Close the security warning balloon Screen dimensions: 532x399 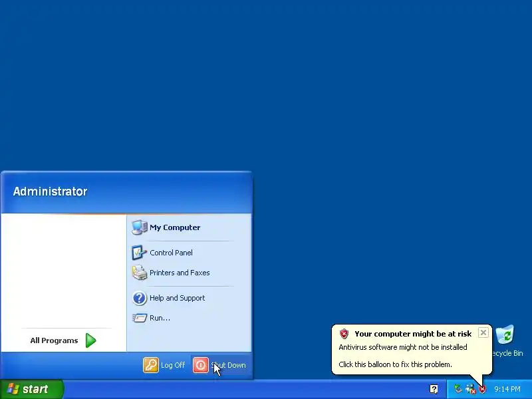483,332
